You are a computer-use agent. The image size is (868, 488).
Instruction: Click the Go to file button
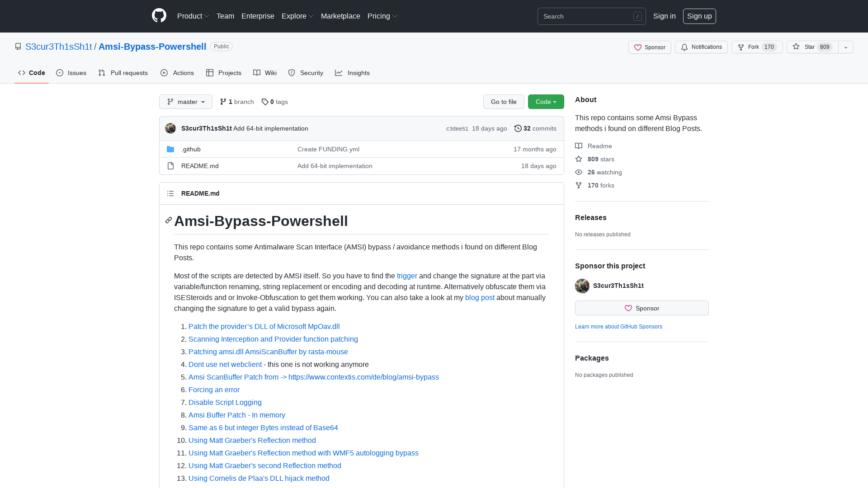(x=504, y=102)
